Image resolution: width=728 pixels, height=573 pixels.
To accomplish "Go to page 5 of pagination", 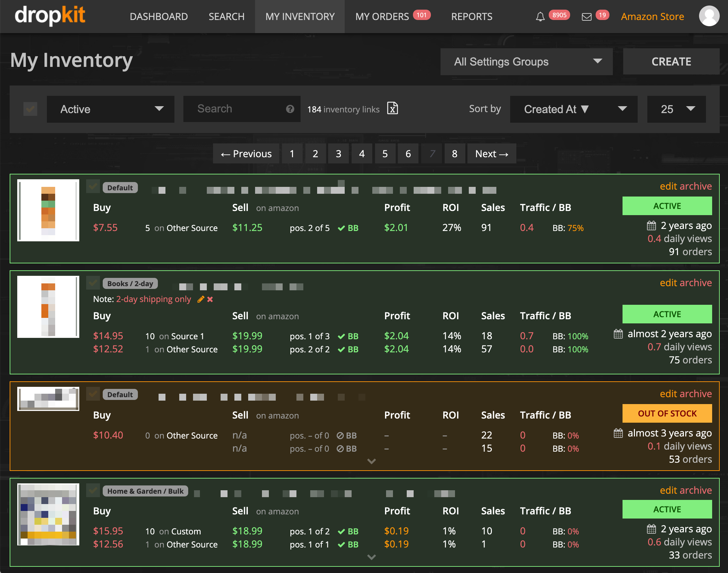I will click(385, 154).
